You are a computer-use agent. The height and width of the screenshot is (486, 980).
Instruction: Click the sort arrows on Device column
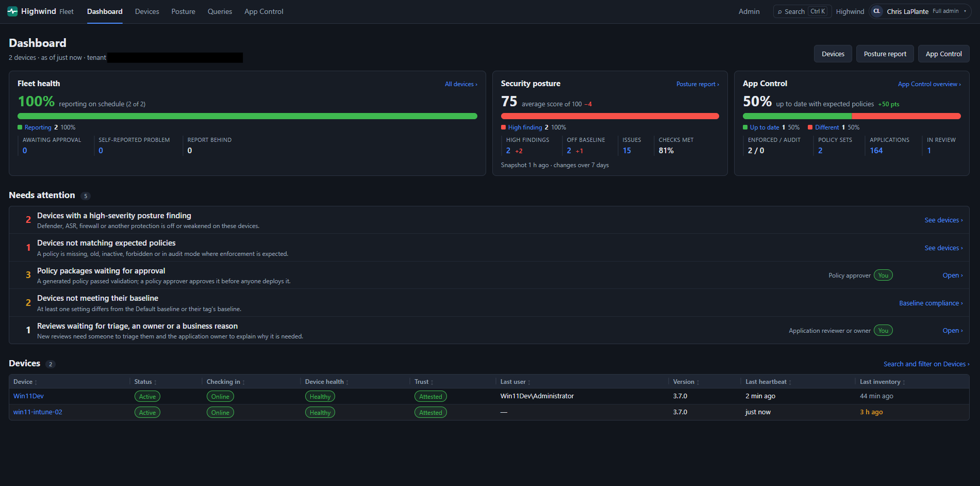tap(36, 382)
